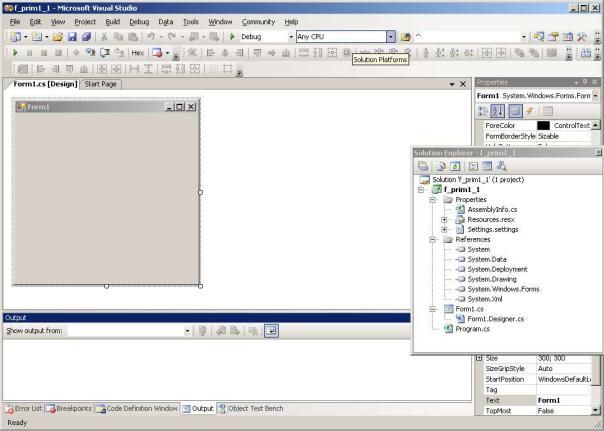Viewport: 604px width, 431px height.
Task: Click the Find text input field in toolbar
Action: pyautogui.click(x=467, y=37)
